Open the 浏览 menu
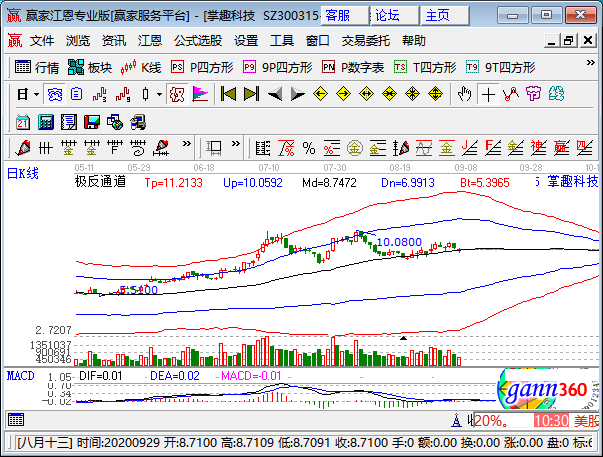The width and height of the screenshot is (603, 457). [78, 41]
